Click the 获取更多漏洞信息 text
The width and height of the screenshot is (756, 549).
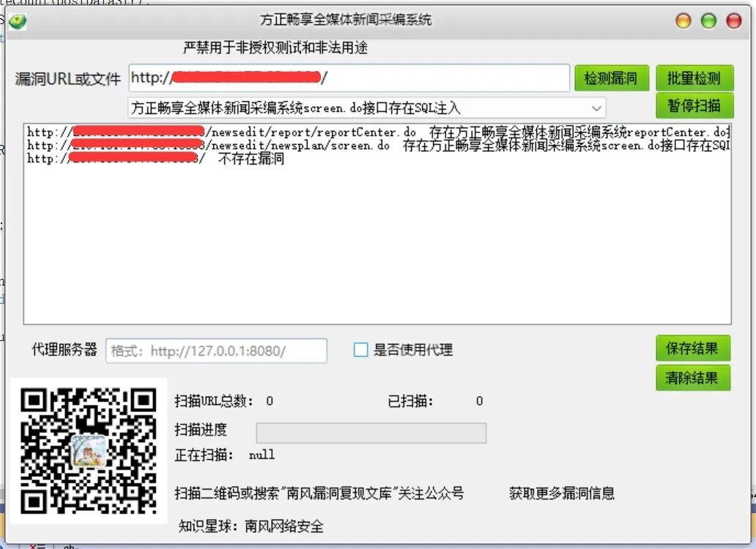562,493
